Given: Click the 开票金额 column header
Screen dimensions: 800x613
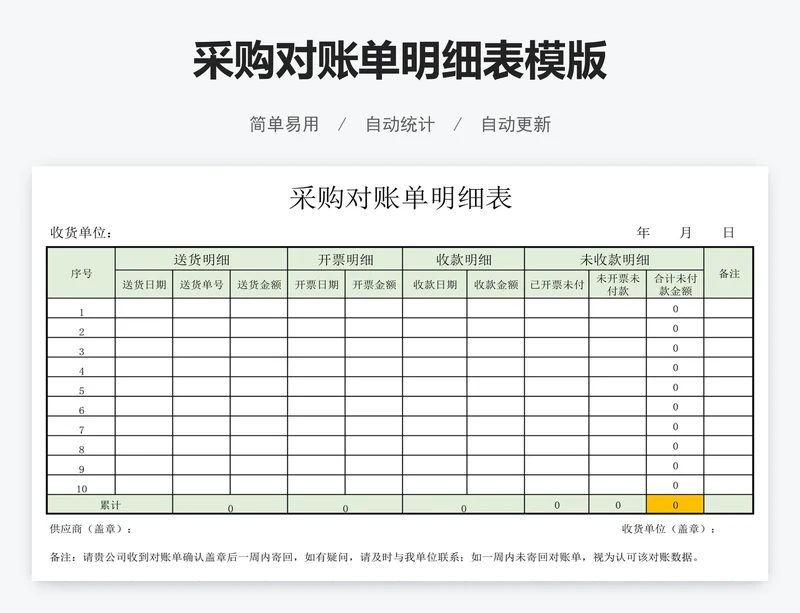Looking at the screenshot, I should 374,284.
